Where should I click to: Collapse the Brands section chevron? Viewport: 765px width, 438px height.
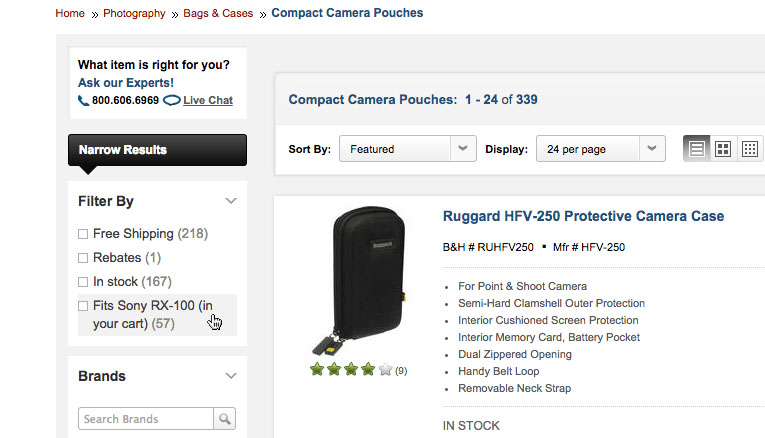[231, 376]
